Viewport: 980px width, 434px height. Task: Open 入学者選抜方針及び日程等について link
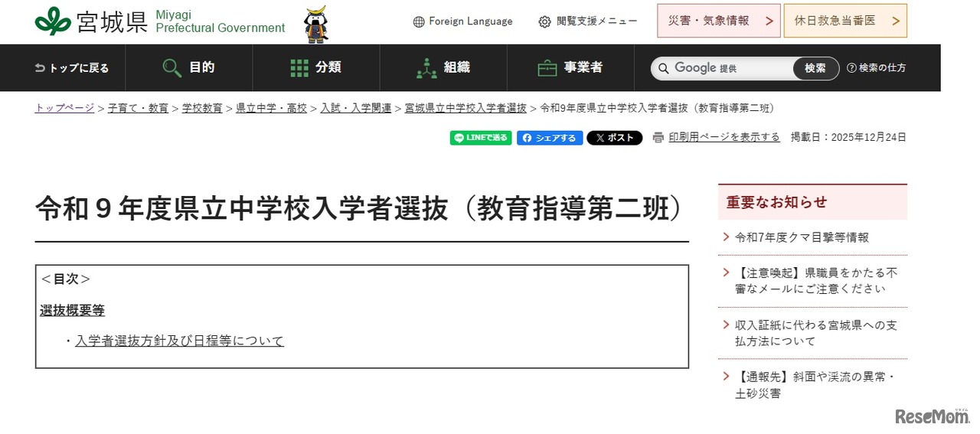179,341
